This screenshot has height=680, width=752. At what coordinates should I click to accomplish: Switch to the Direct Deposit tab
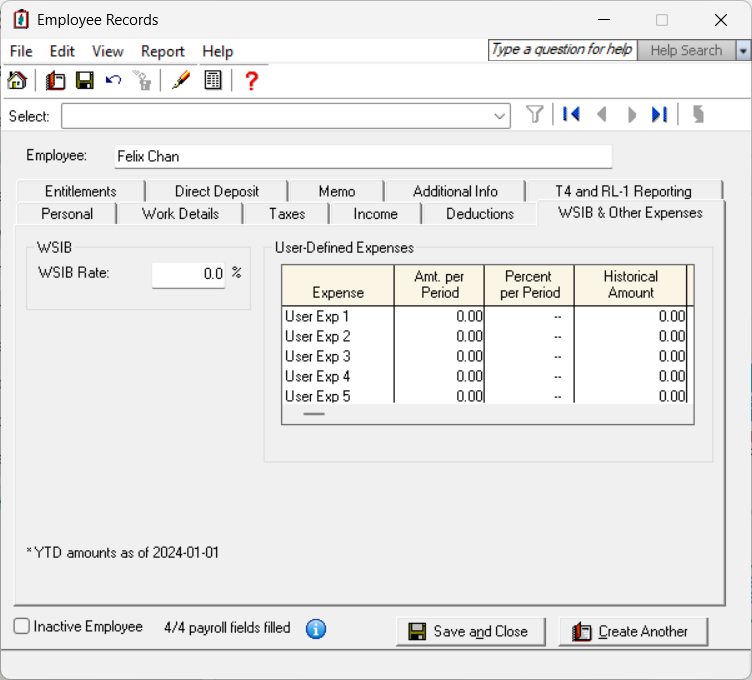point(217,191)
